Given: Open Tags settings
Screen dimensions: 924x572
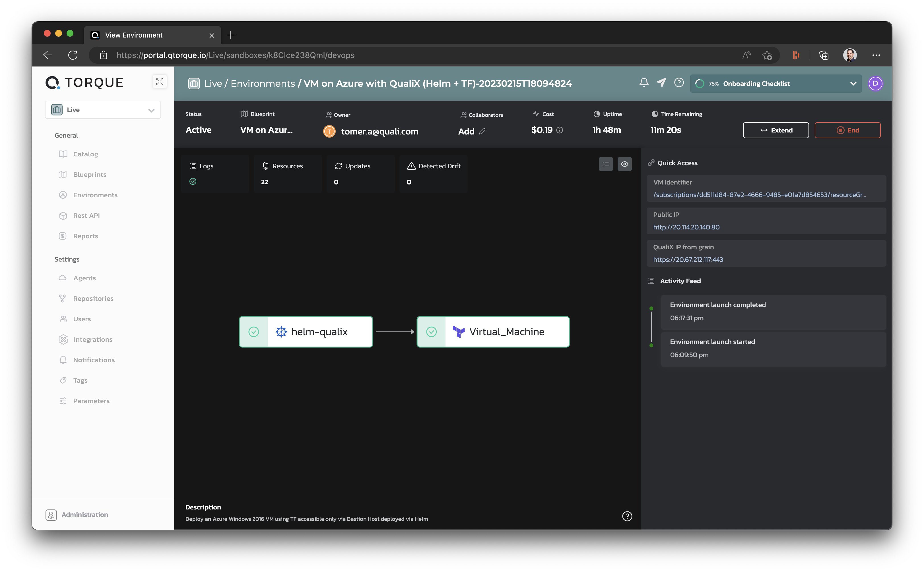Looking at the screenshot, I should (80, 380).
